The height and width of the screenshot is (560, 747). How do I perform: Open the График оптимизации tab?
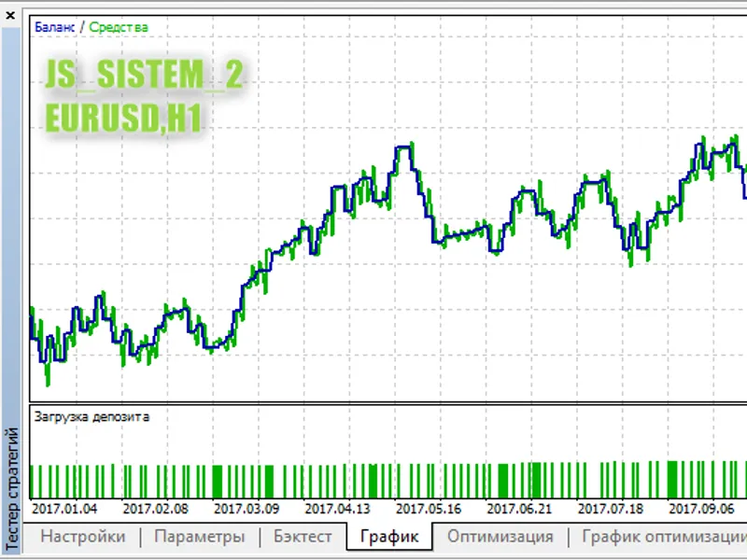coord(664,537)
